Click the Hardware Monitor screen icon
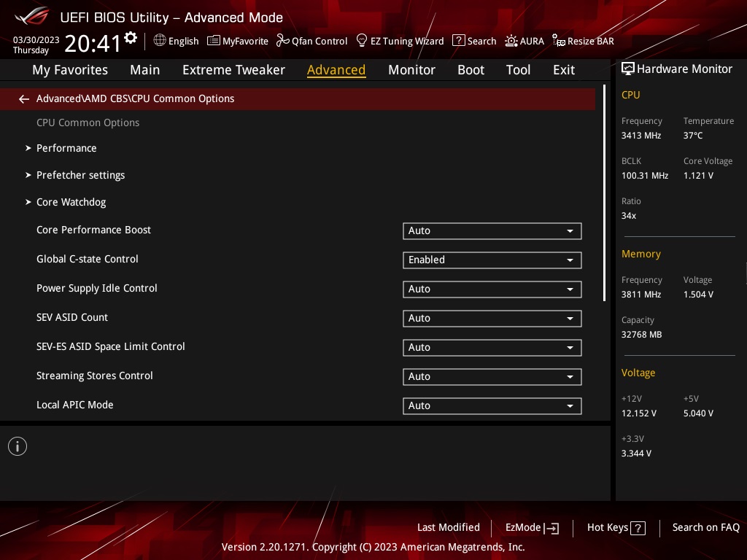The height and width of the screenshot is (560, 747). pos(628,69)
